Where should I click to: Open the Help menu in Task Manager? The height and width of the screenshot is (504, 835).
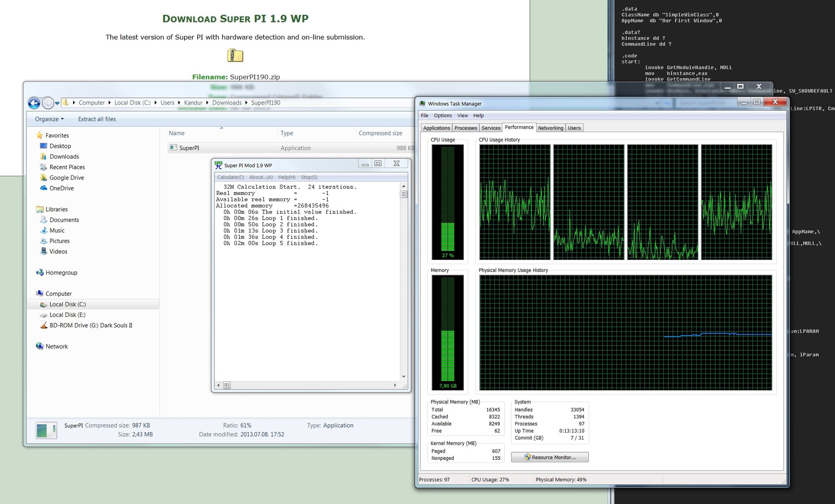tap(479, 116)
